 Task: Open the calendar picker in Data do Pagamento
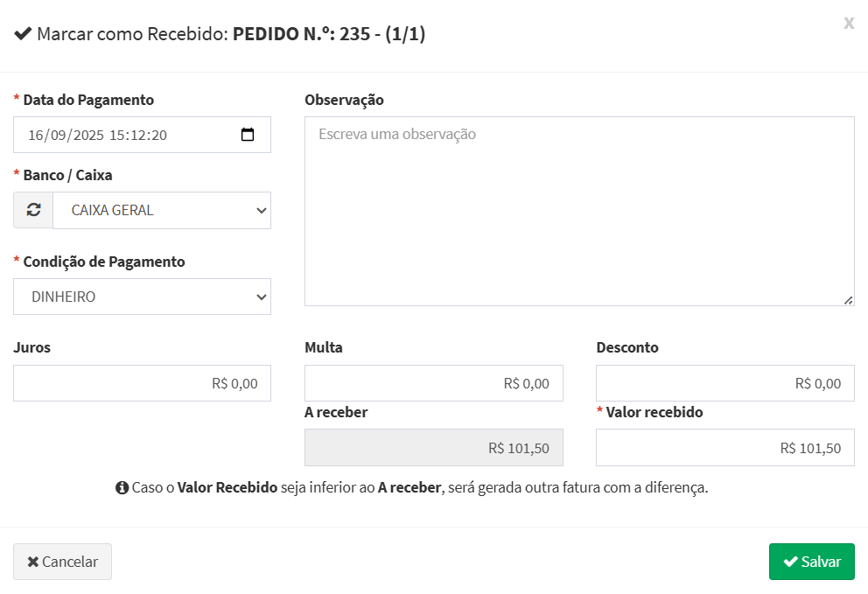[248, 135]
